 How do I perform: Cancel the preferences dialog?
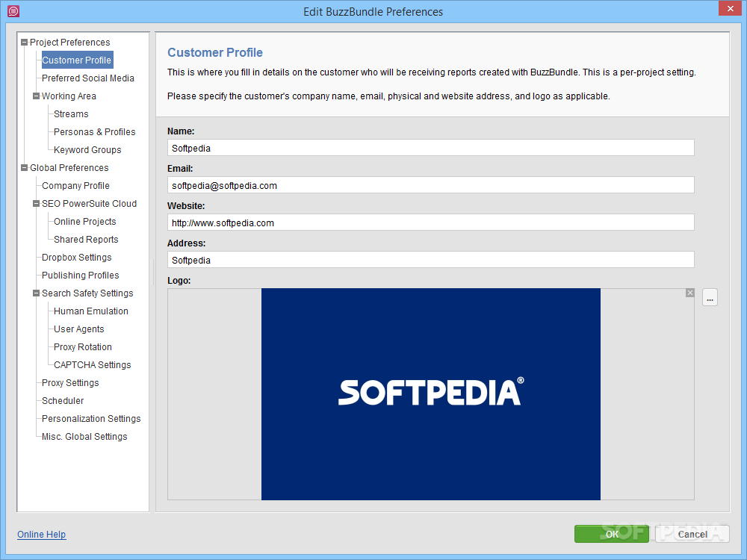pyautogui.click(x=692, y=534)
